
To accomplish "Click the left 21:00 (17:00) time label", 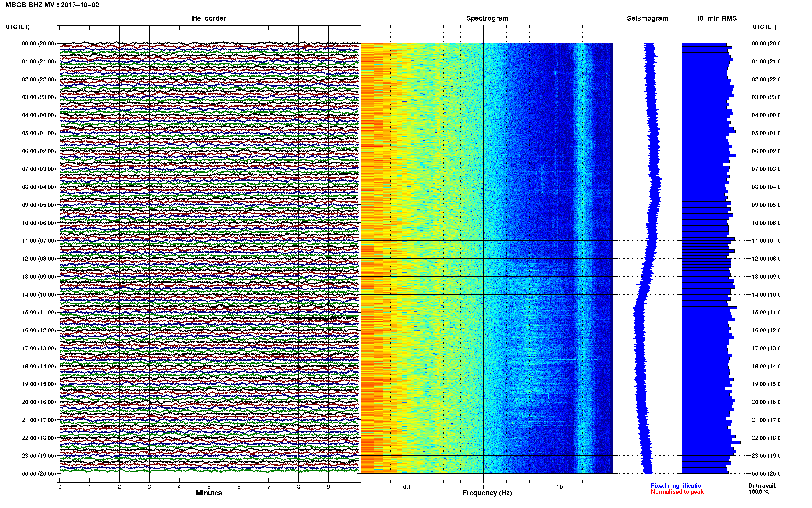I will tap(39, 420).
